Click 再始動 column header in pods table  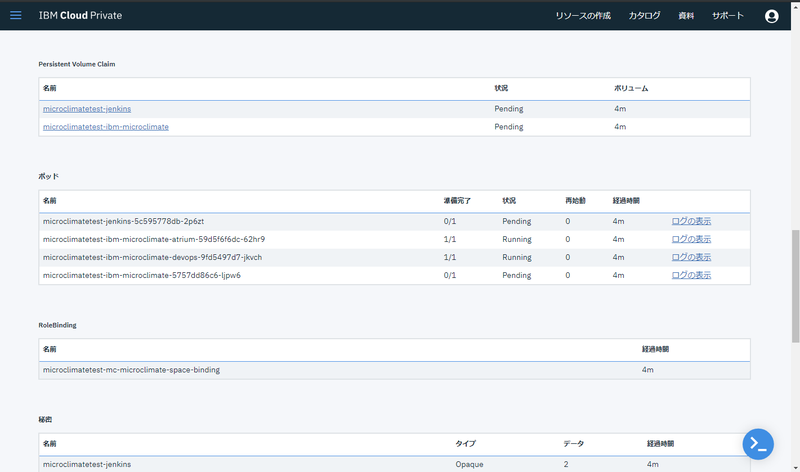point(576,201)
